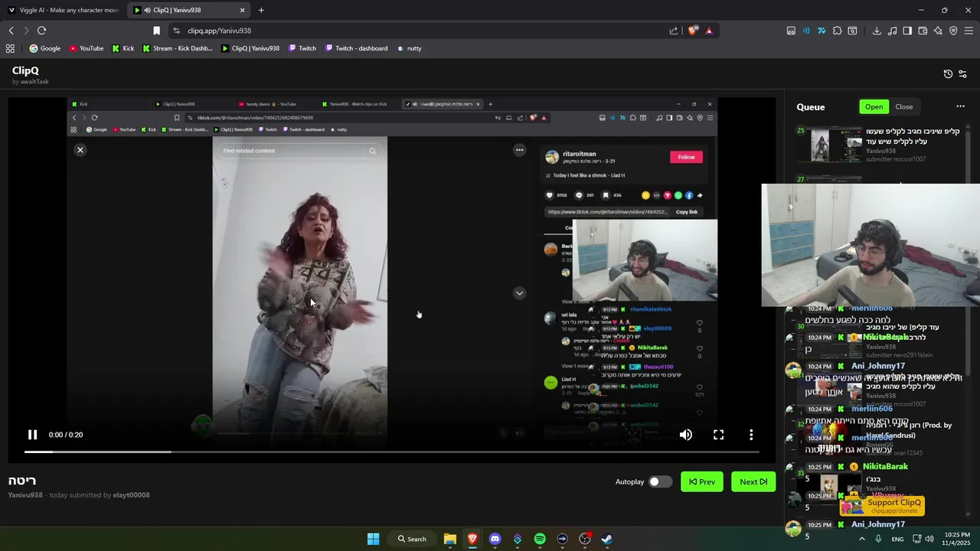
Task: Click the clip title ריטה
Action: click(22, 481)
